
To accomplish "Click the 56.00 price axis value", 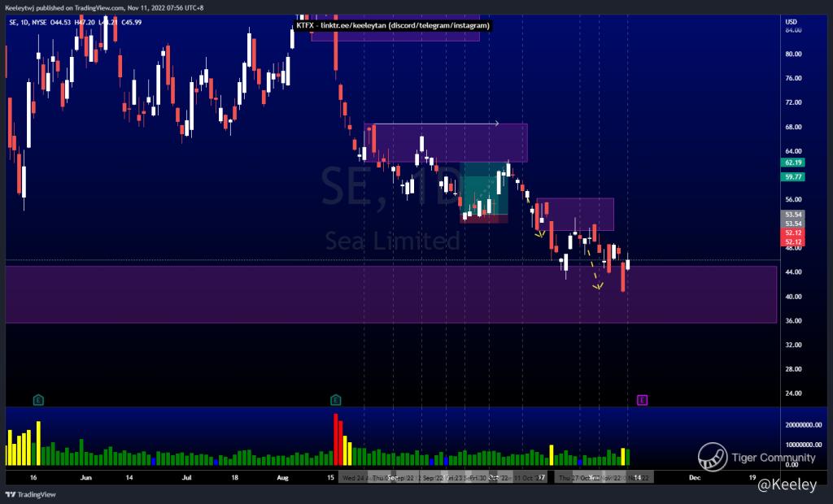I will [x=793, y=200].
